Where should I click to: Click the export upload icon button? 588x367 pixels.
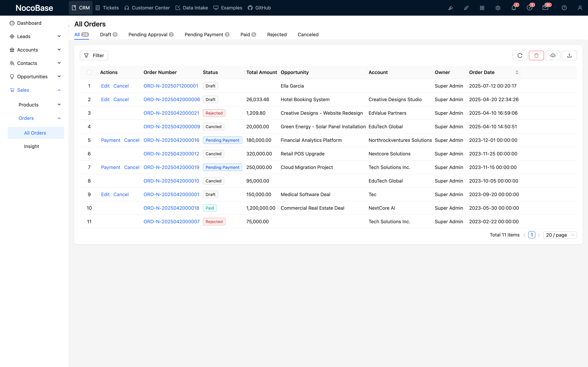point(569,56)
